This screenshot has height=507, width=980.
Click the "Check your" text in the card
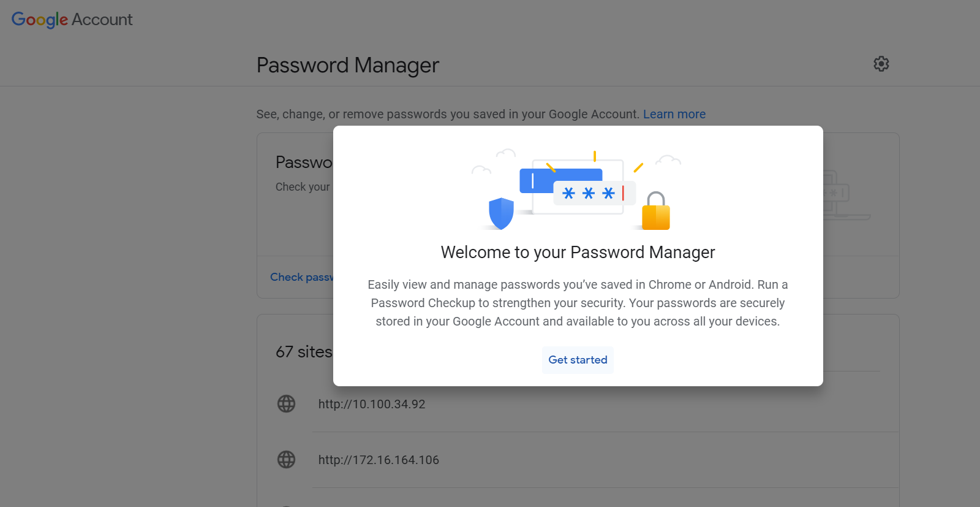tap(303, 187)
